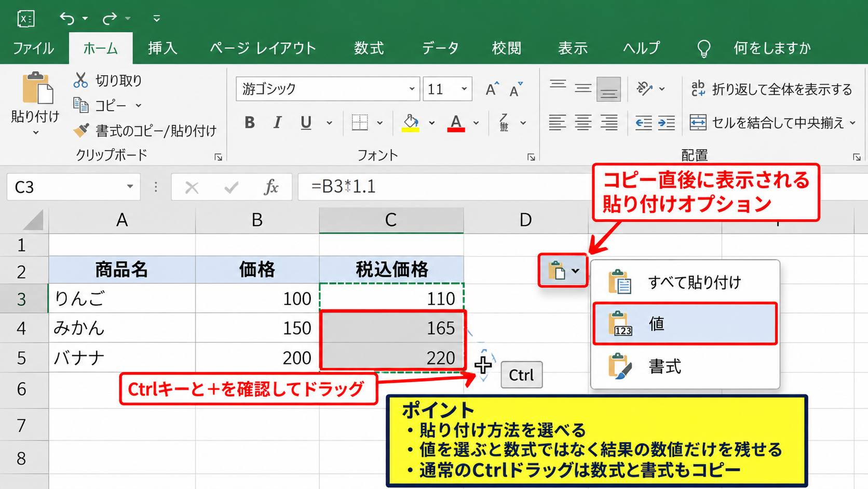
Task: Click the red font color A icon
Action: (x=456, y=123)
